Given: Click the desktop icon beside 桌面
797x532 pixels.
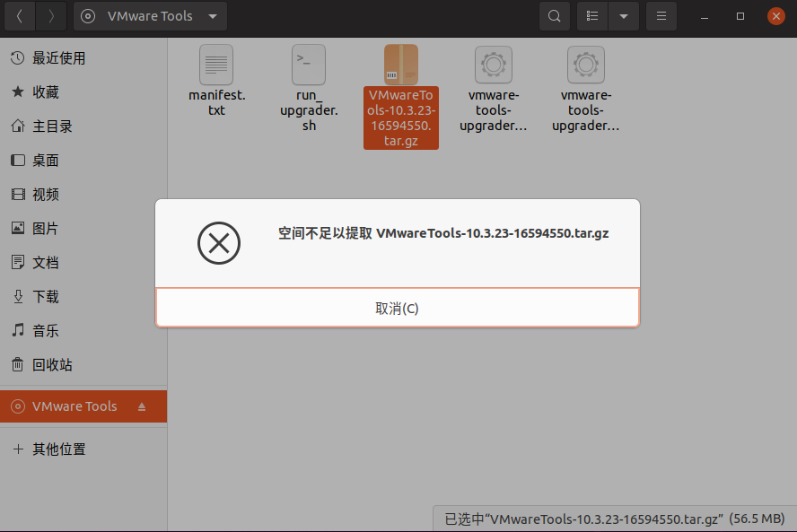Looking at the screenshot, I should point(18,161).
